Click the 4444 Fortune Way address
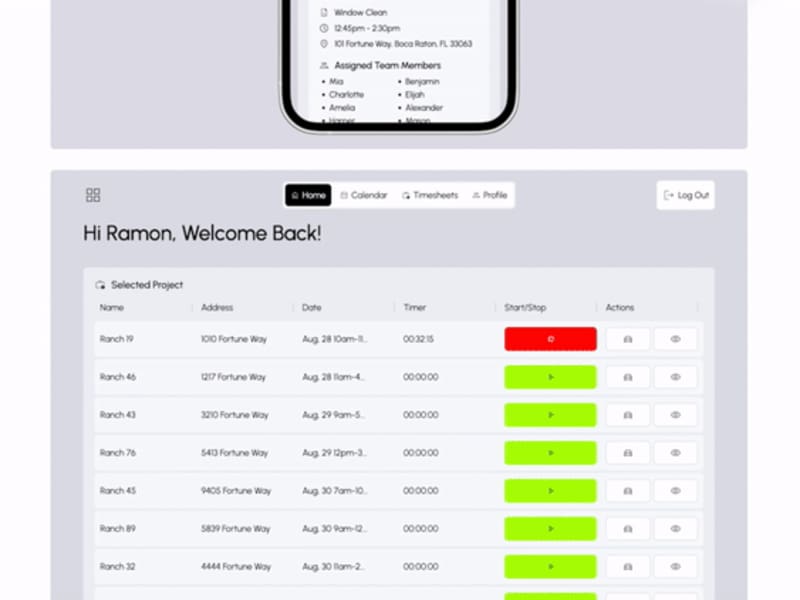The image size is (800, 600). click(236, 566)
